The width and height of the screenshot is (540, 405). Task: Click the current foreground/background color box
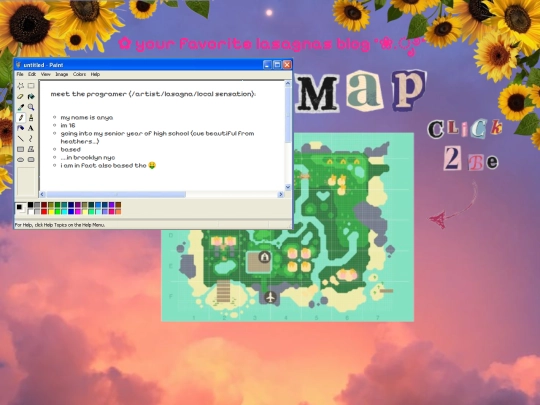pos(21,208)
